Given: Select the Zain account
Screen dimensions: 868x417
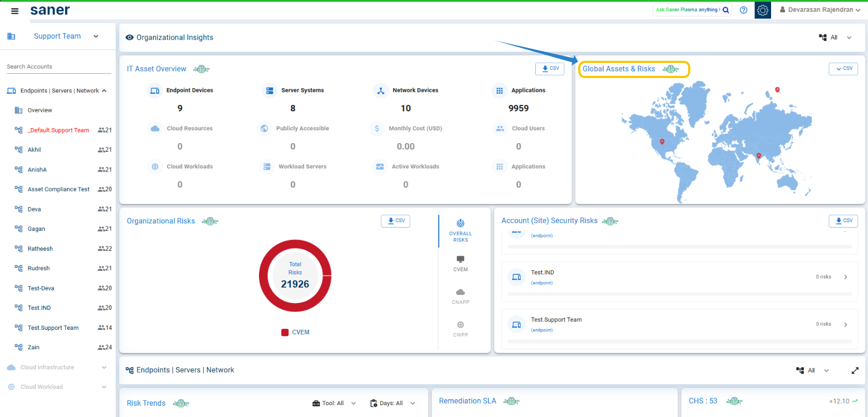Looking at the screenshot, I should tap(33, 348).
